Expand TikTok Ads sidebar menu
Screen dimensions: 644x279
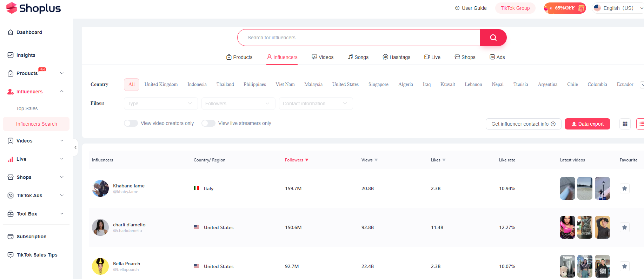(62, 195)
